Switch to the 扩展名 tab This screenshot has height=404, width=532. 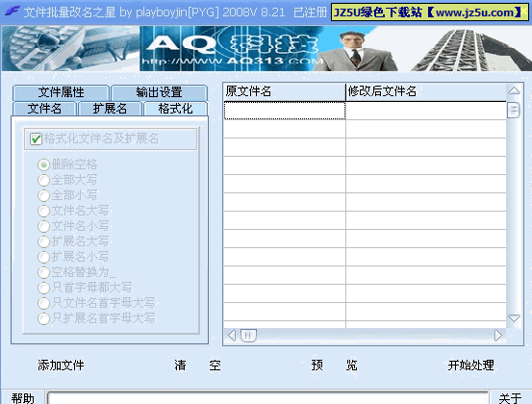[x=110, y=109]
